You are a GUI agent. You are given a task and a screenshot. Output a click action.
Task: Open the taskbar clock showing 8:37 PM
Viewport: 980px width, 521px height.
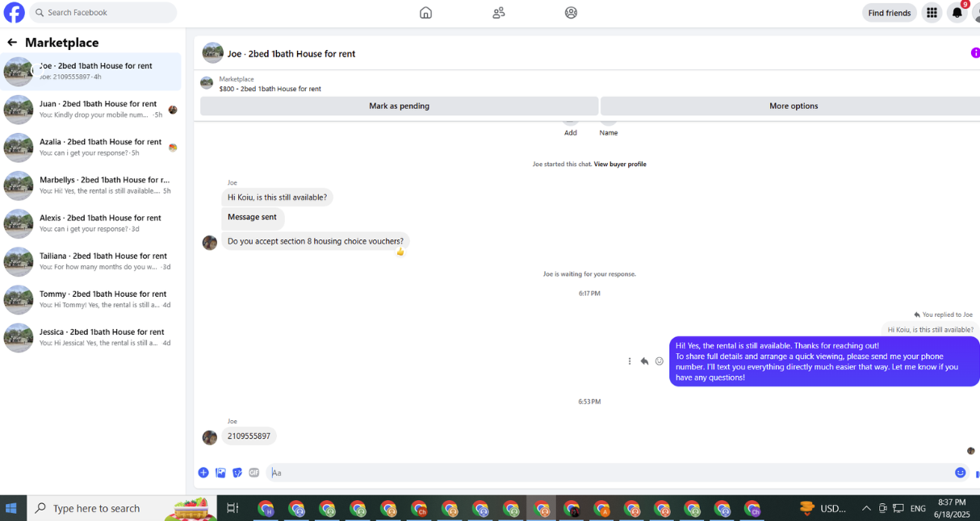pos(951,508)
